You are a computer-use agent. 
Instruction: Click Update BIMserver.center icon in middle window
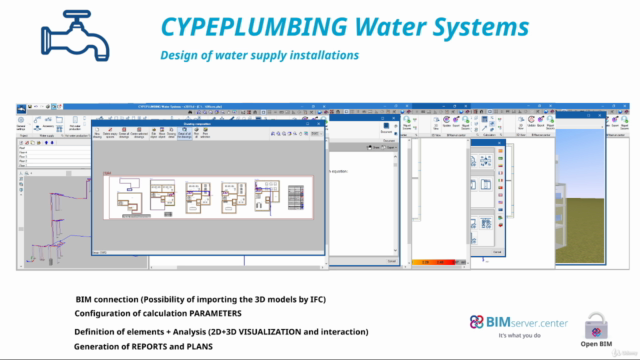447,121
